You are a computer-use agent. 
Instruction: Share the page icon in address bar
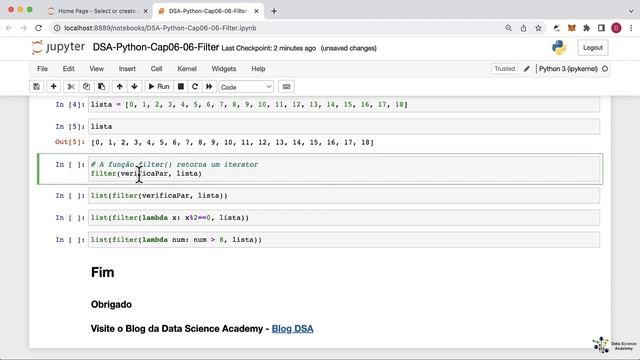523,28
